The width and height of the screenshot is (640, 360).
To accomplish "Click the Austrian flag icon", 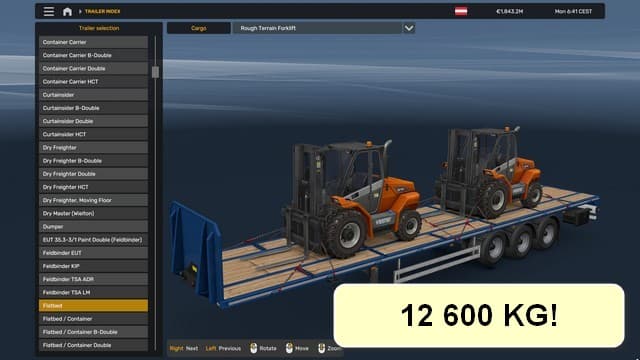I will pos(461,11).
